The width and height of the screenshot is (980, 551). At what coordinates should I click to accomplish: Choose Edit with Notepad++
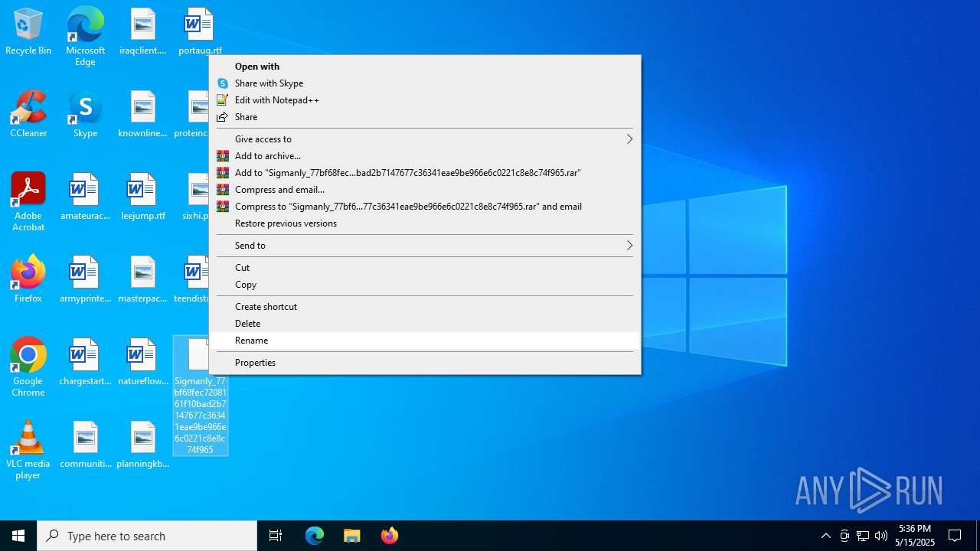[425, 100]
